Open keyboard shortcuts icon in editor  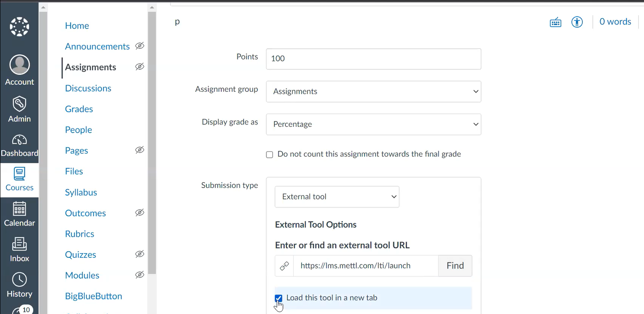555,22
